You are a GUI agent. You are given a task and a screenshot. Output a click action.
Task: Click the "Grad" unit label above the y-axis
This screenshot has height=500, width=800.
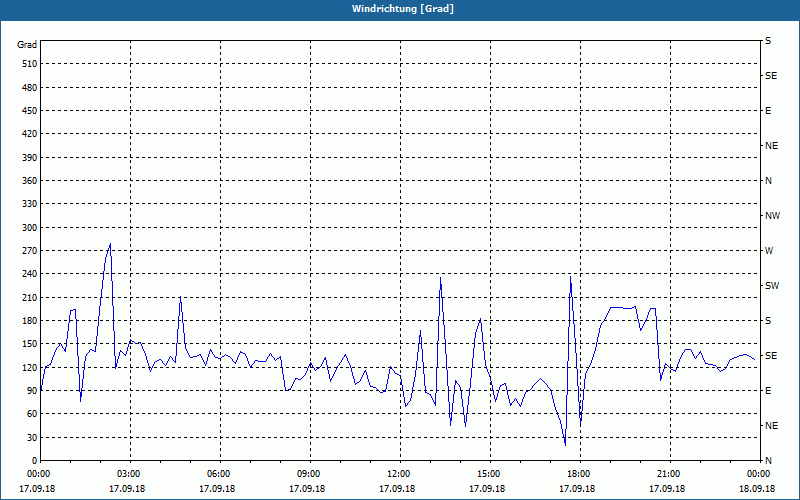click(x=27, y=45)
